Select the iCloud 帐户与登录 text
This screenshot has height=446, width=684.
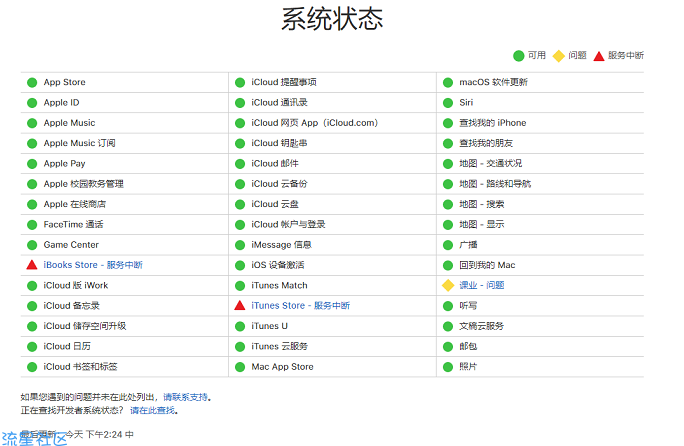click(288, 224)
